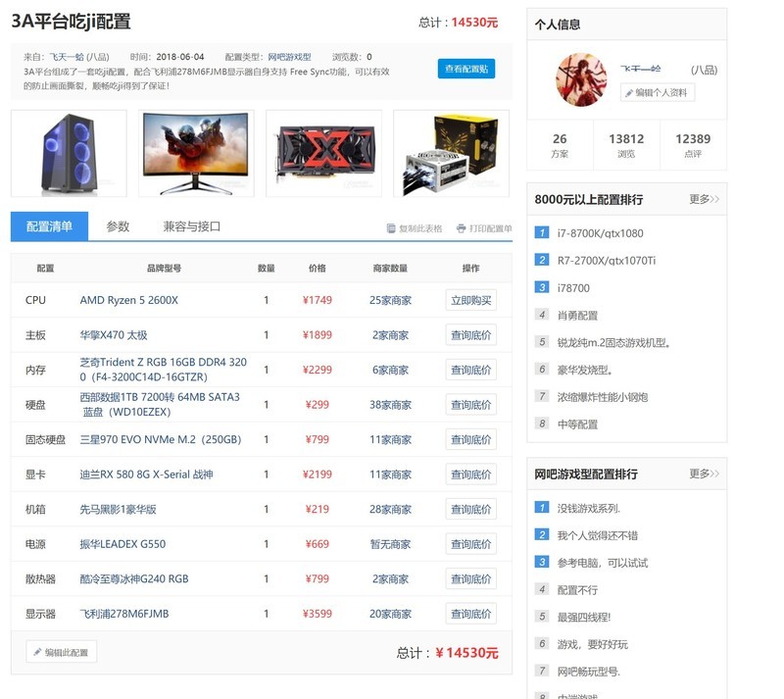Open the 西部数据1TB hard disk link

[x=160, y=405]
